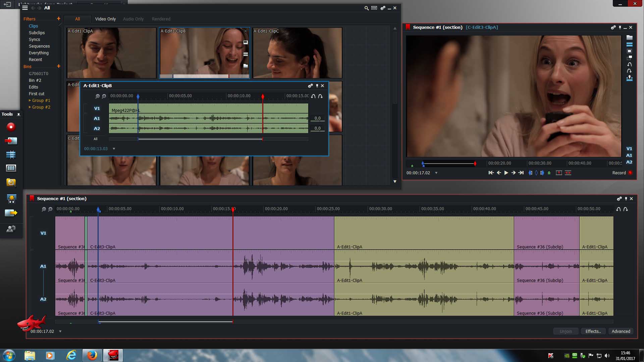Switch to the Audio Only tab
This screenshot has width=644, height=362.
tap(133, 19)
